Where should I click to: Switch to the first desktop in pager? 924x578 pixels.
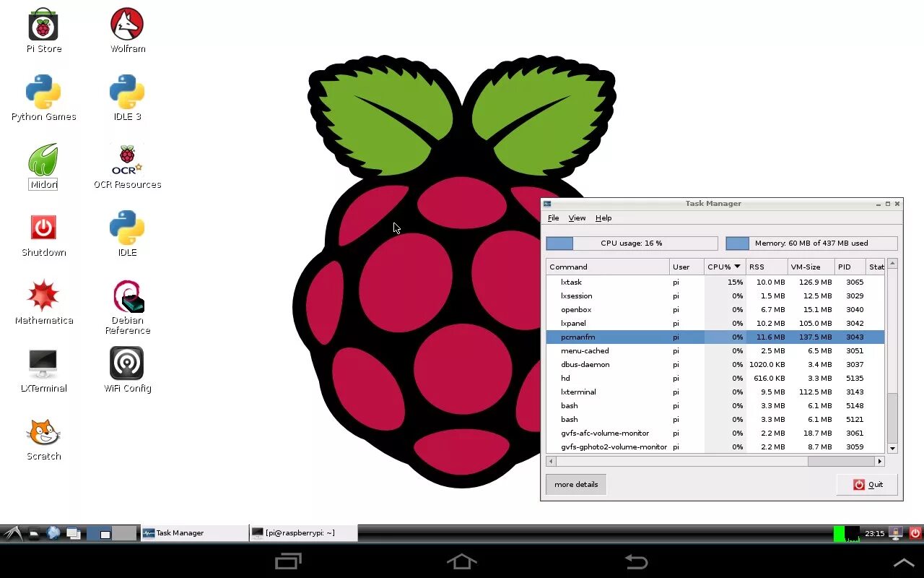point(99,534)
